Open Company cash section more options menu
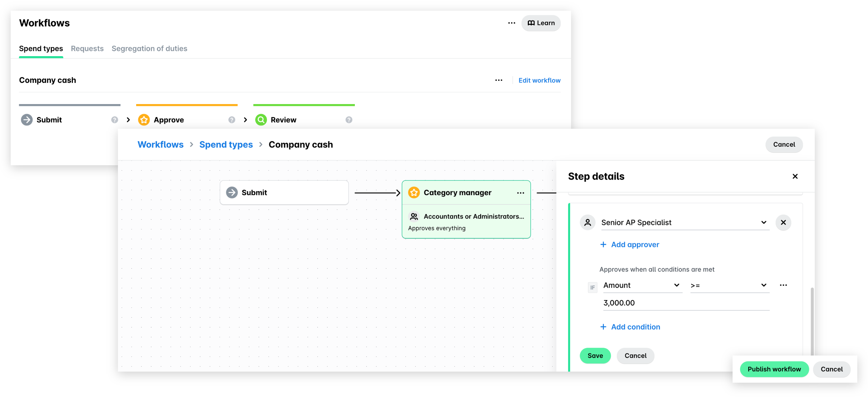Viewport: 868px width, 397px height. (x=499, y=80)
